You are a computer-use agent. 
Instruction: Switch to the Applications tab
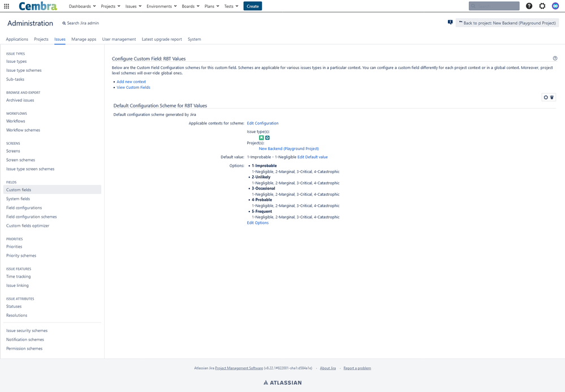pos(17,39)
